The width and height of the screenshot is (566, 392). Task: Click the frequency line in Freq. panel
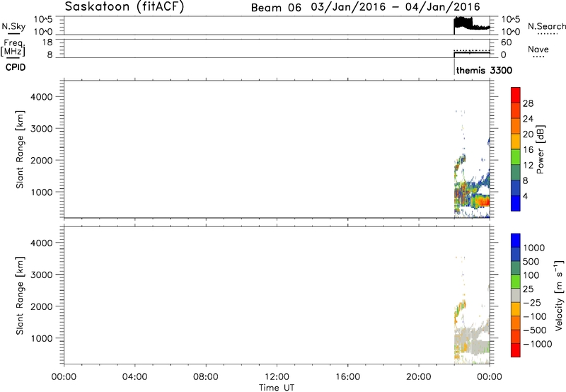(472, 52)
